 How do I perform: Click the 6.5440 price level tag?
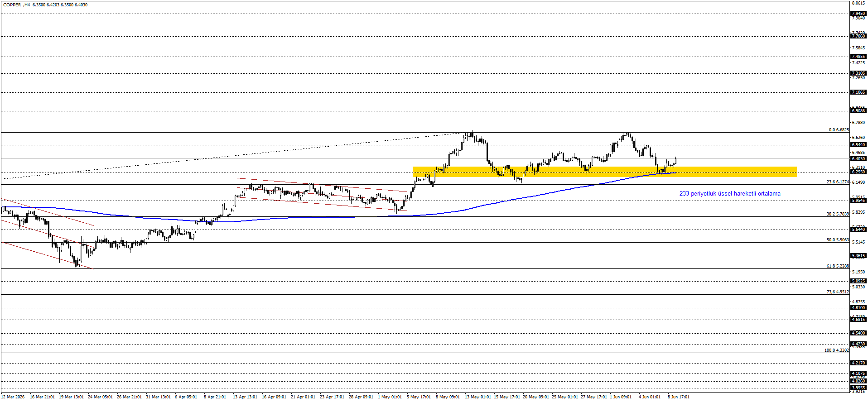858,145
